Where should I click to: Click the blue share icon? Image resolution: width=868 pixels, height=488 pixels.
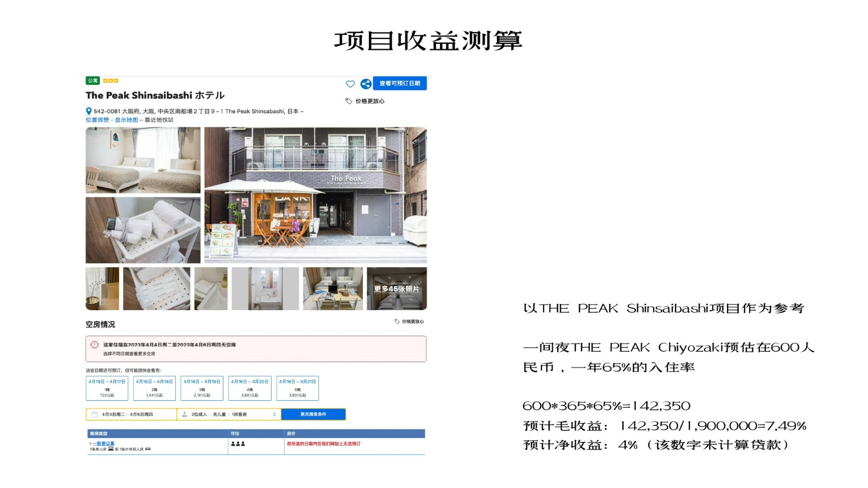coord(366,84)
